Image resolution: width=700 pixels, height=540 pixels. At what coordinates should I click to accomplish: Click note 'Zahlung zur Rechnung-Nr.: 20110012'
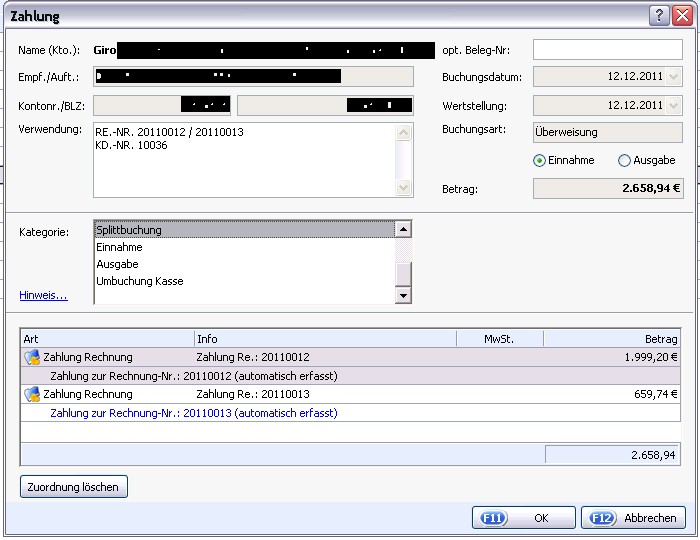194,376
